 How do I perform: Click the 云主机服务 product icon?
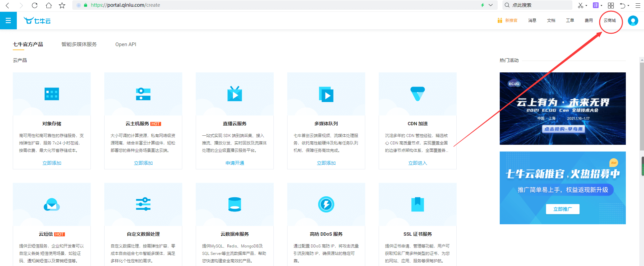pyautogui.click(x=143, y=94)
